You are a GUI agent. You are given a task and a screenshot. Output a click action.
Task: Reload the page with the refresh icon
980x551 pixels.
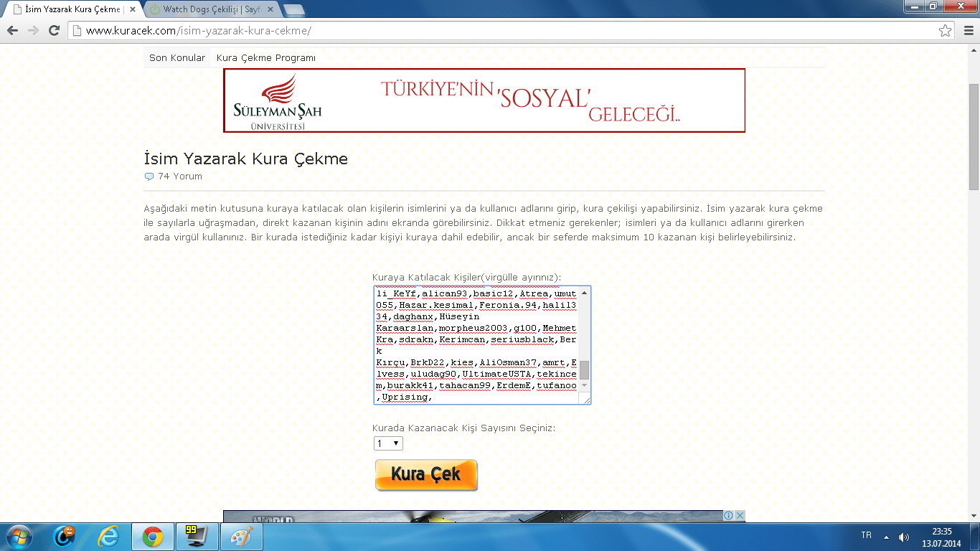54,31
